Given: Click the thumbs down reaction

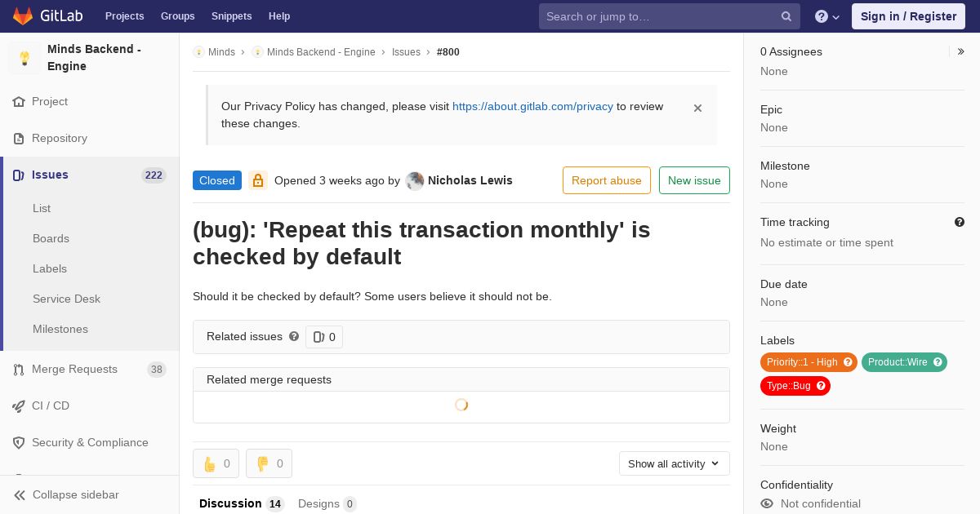Looking at the screenshot, I should pos(269,463).
